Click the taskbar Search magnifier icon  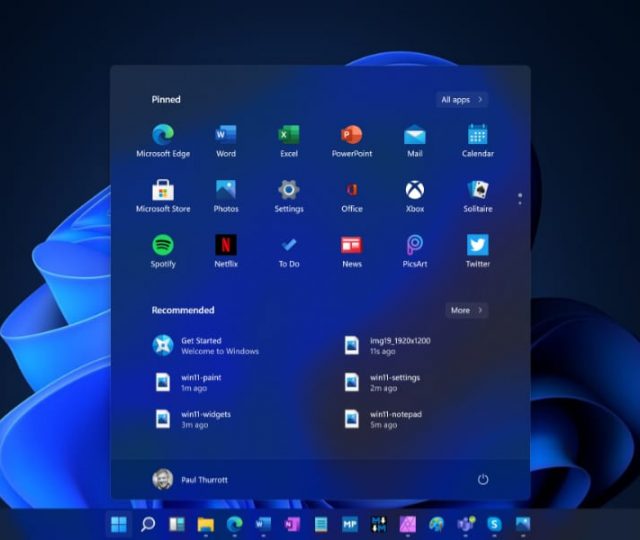pos(148,524)
